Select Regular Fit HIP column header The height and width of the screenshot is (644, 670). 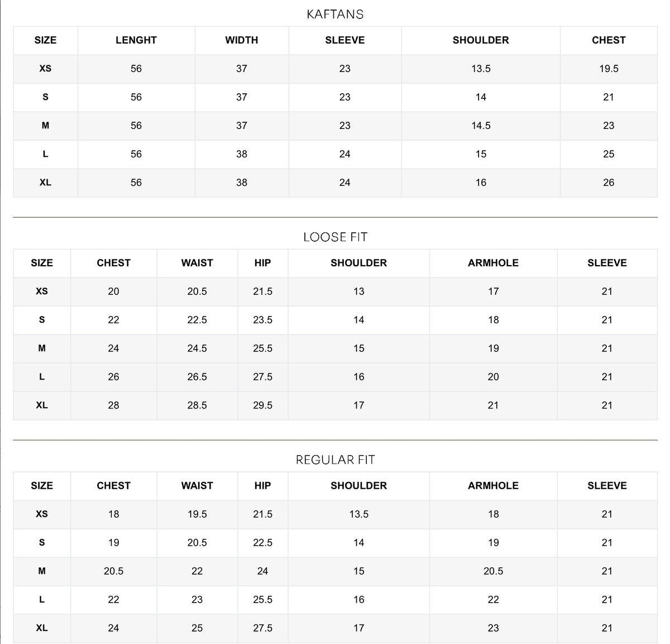tap(262, 486)
